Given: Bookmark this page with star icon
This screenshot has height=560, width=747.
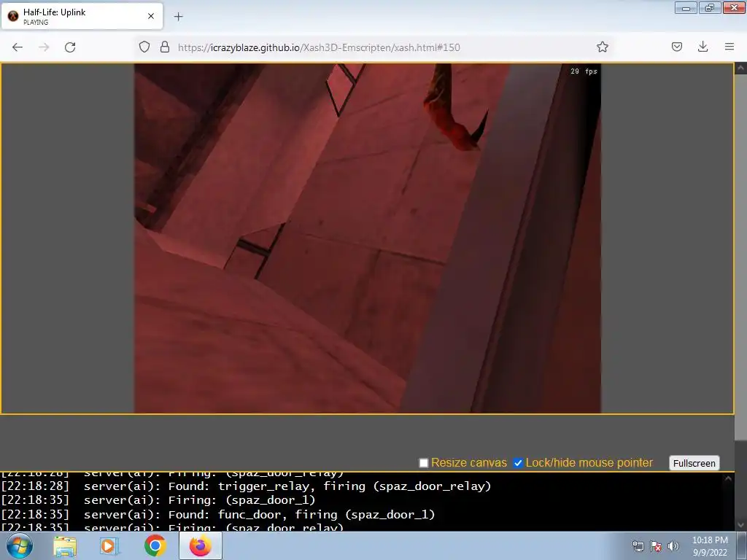Looking at the screenshot, I should click(602, 47).
